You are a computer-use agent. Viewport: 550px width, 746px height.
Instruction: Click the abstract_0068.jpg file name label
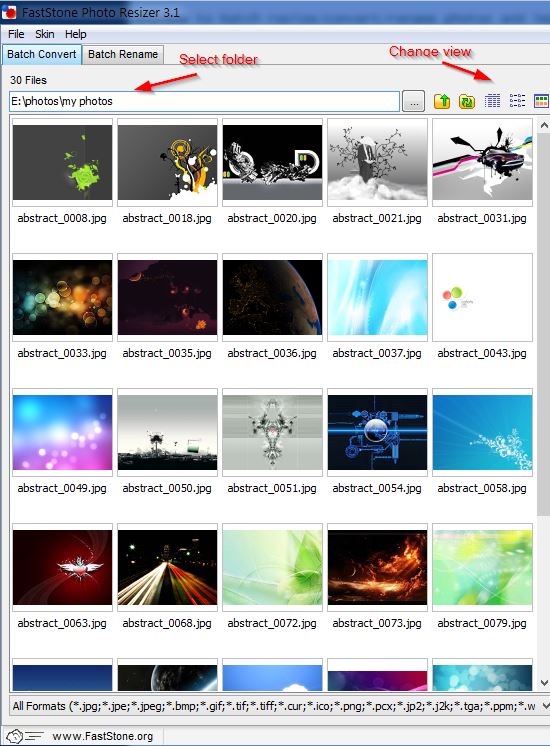167,623
